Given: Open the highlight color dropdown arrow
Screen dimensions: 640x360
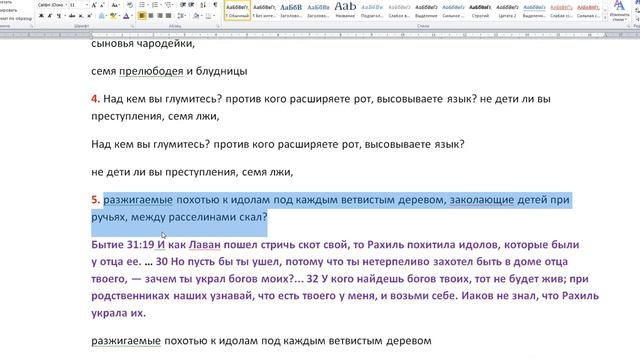Looking at the screenshot, I should click(119, 16).
